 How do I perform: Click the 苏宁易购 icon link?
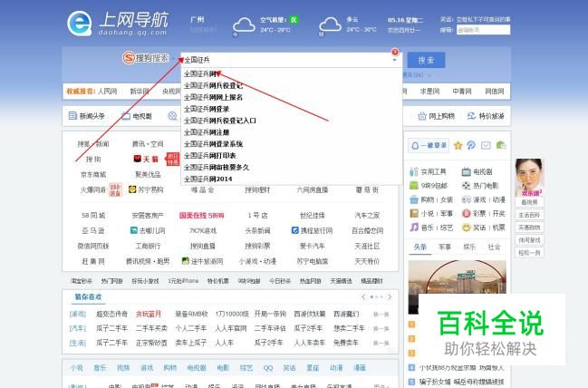point(146,189)
